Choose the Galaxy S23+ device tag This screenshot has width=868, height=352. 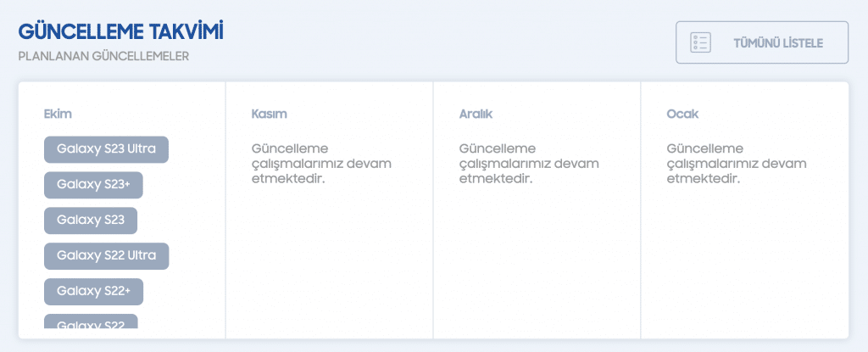(93, 185)
